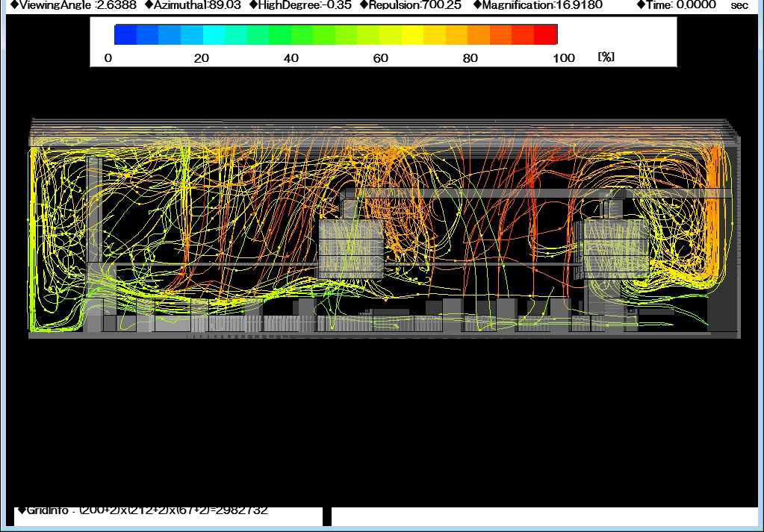Click the ViewingAngle 2.6388 readout
The width and height of the screenshot is (764, 532).
[x=73, y=5]
